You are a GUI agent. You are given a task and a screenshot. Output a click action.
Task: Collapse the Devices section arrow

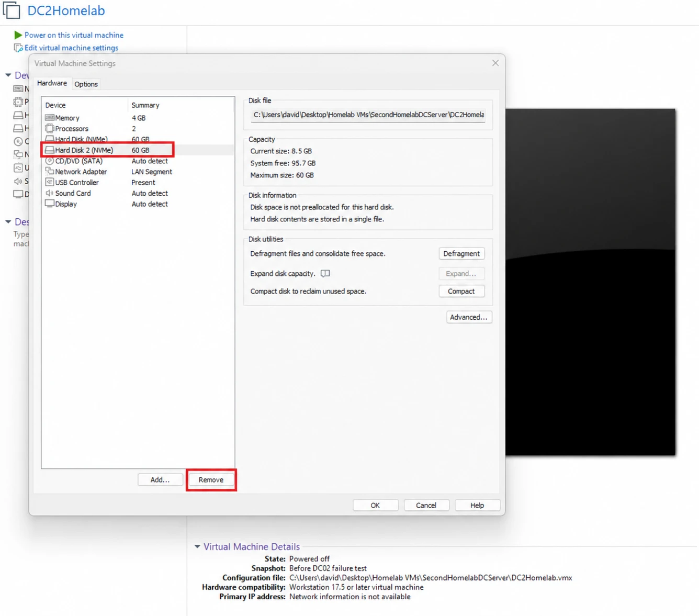[x=8, y=75]
